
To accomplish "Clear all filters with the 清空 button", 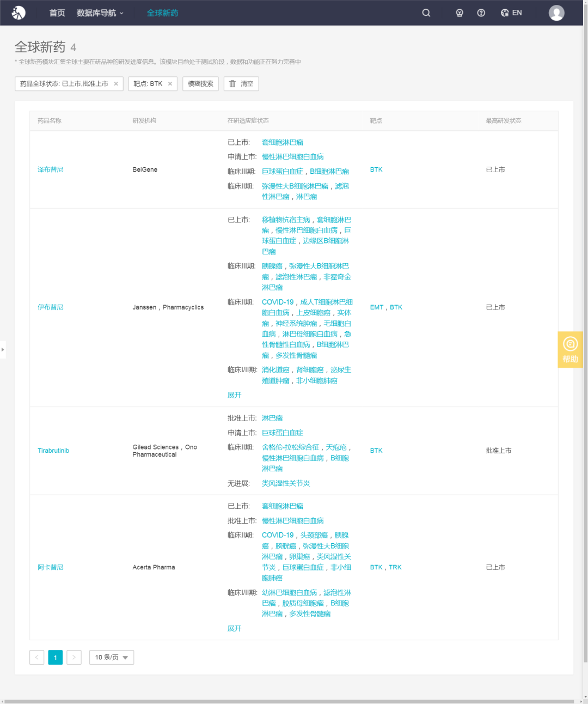I will [x=241, y=84].
